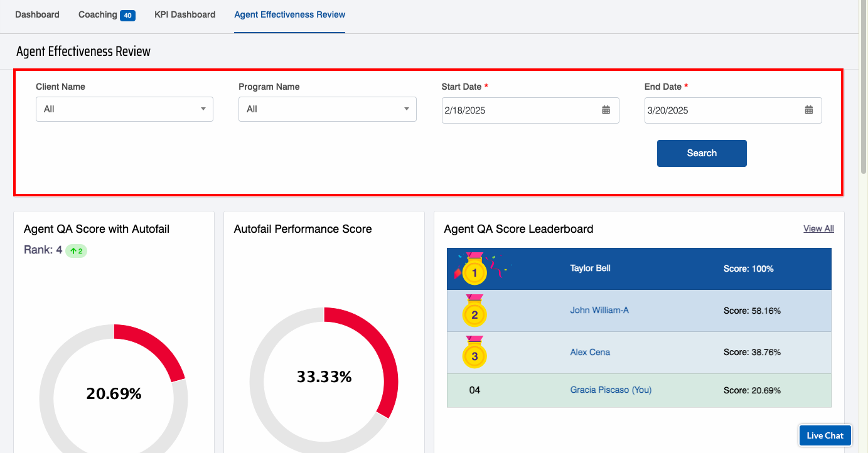
Task: Open the Live Chat button
Action: click(825, 435)
